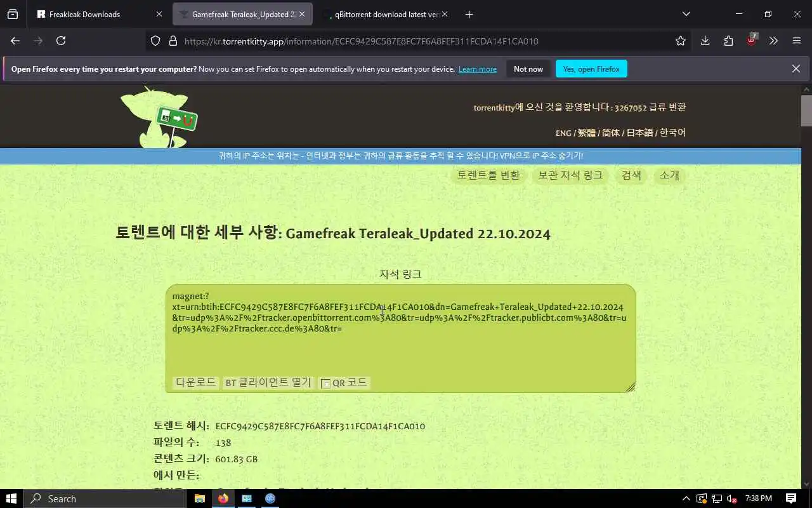Open the 검색 menu item

(x=631, y=175)
